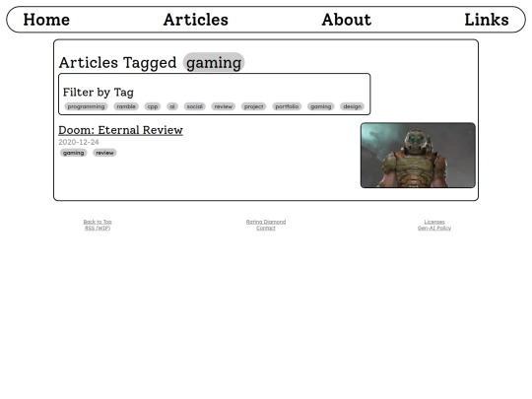
Task: Open the Links page
Action: [487, 20]
